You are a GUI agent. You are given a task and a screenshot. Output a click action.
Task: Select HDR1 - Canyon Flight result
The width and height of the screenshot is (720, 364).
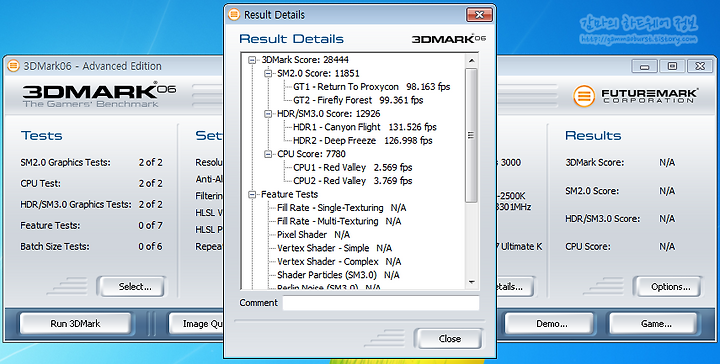pos(365,127)
